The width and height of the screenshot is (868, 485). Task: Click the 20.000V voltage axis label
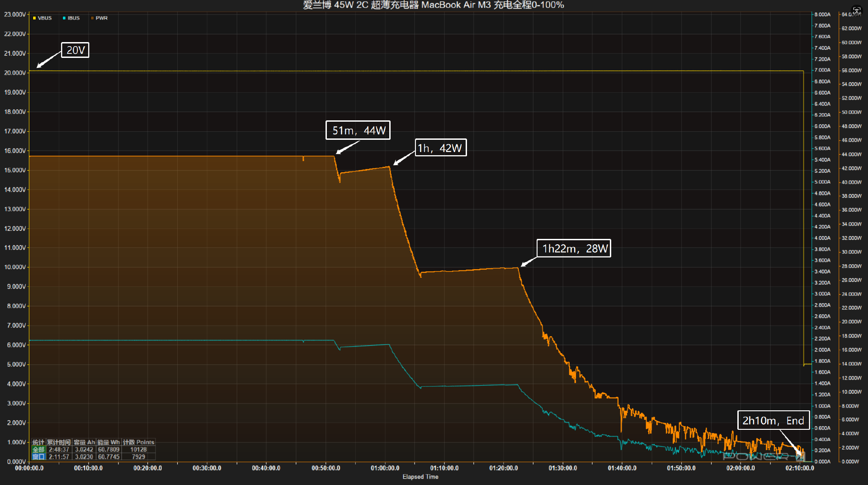coord(15,73)
